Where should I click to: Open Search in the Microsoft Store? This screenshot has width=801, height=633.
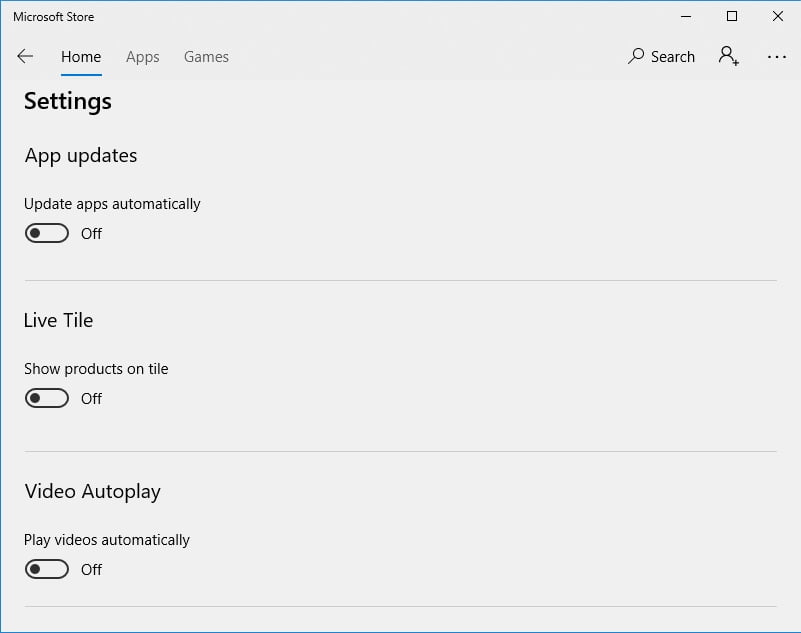click(661, 56)
